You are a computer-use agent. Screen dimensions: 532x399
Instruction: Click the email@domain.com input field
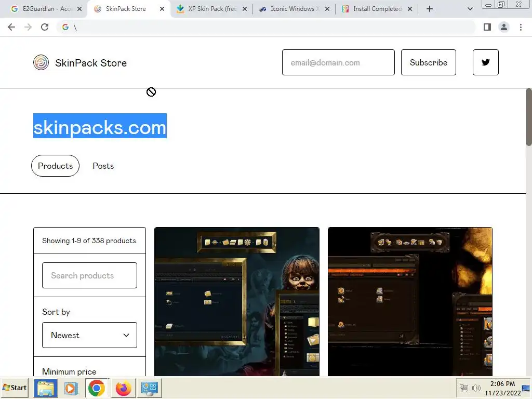[338, 62]
